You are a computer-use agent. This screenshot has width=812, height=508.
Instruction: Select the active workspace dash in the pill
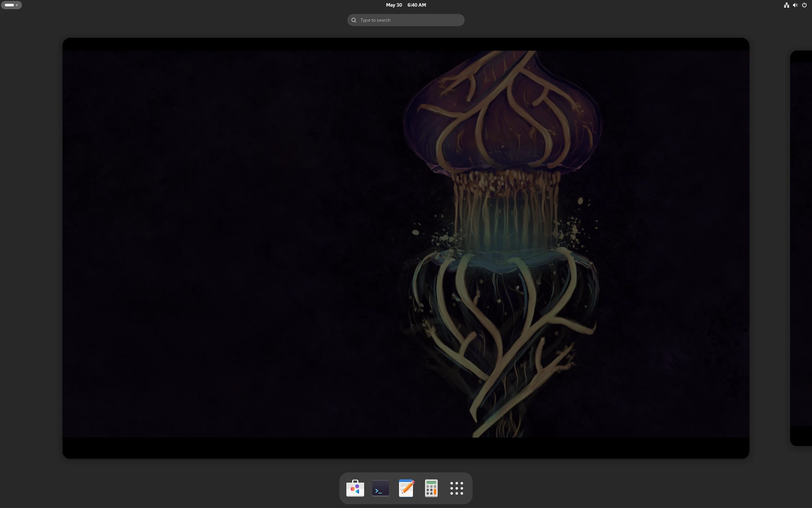point(9,5)
